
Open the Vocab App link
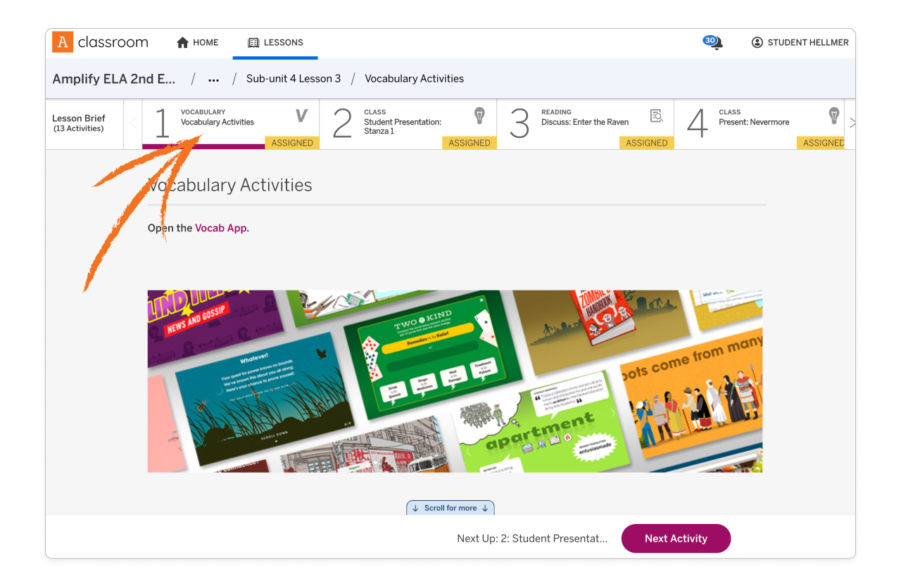[x=221, y=228]
